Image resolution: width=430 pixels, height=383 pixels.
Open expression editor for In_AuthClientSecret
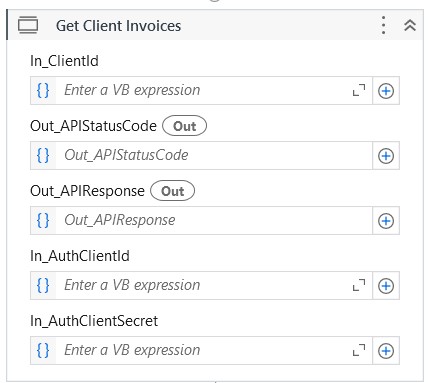[359, 350]
